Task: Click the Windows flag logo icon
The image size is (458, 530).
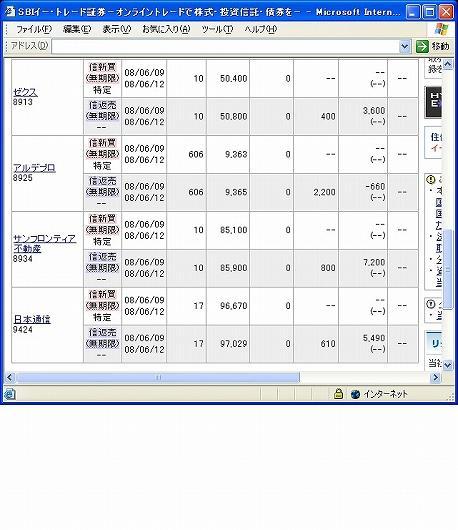Action: click(441, 29)
